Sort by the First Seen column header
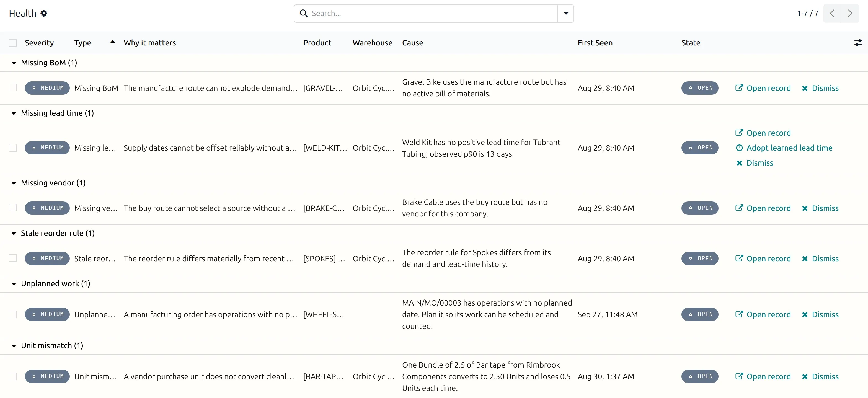 pos(595,43)
